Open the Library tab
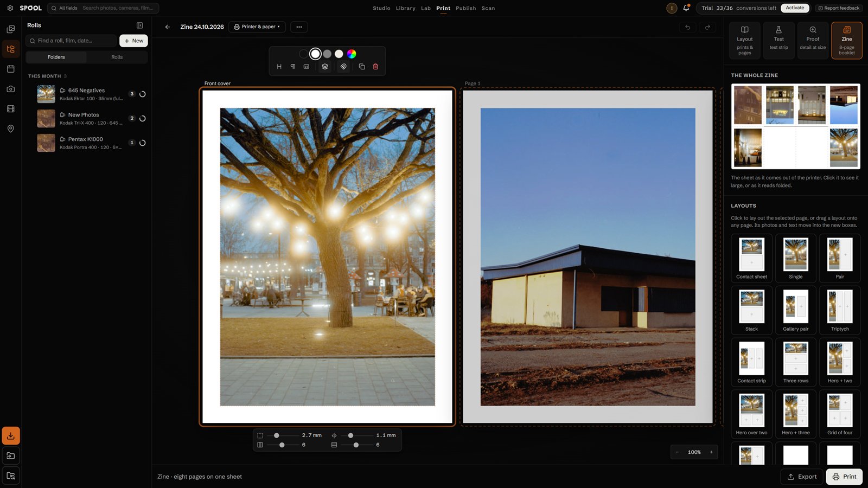The image size is (868, 488). click(405, 8)
